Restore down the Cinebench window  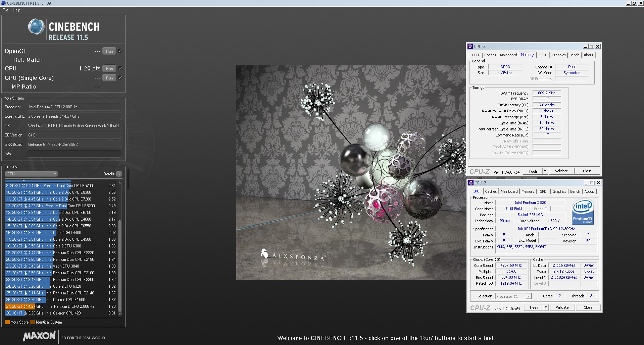click(634, 3)
